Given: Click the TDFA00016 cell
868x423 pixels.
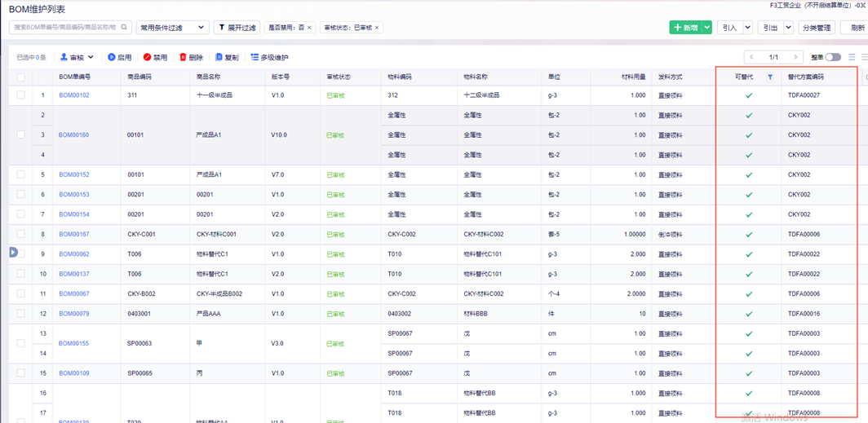Looking at the screenshot, I should (804, 314).
